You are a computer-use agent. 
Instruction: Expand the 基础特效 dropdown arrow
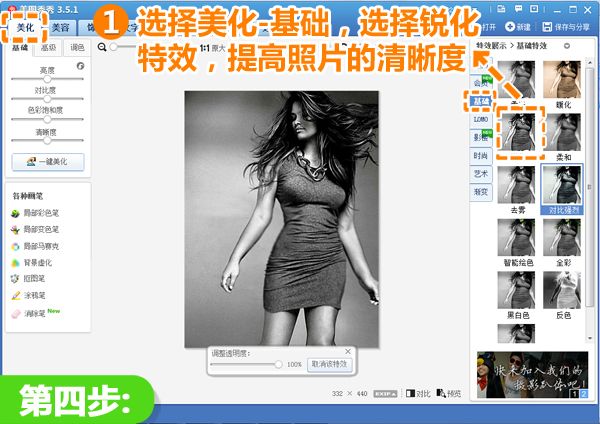click(x=567, y=46)
